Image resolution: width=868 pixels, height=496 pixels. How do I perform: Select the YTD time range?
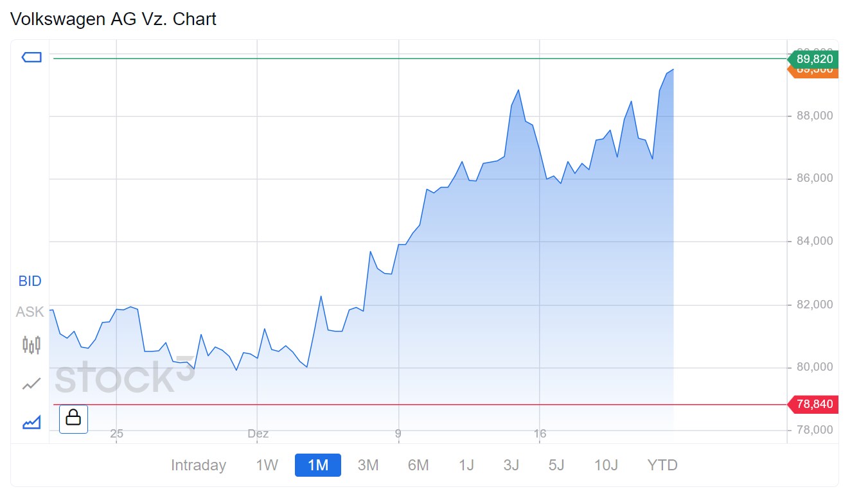pyautogui.click(x=662, y=465)
